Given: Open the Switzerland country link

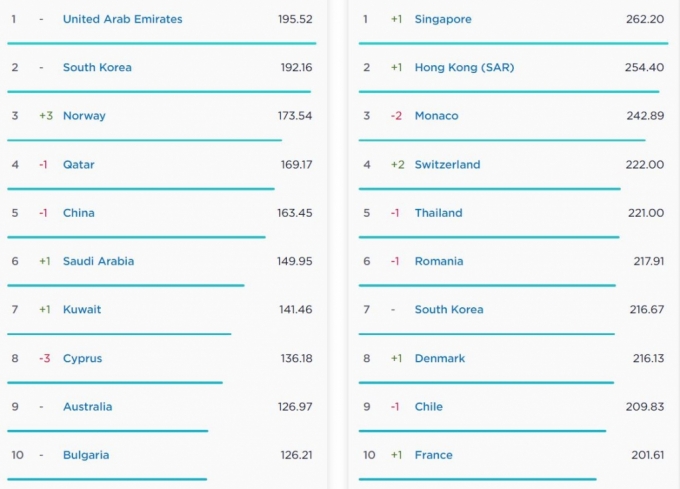Looking at the screenshot, I should click(448, 165).
